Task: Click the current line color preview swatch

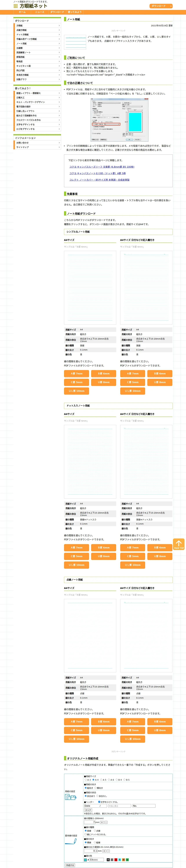Action: click(x=85, y=860)
